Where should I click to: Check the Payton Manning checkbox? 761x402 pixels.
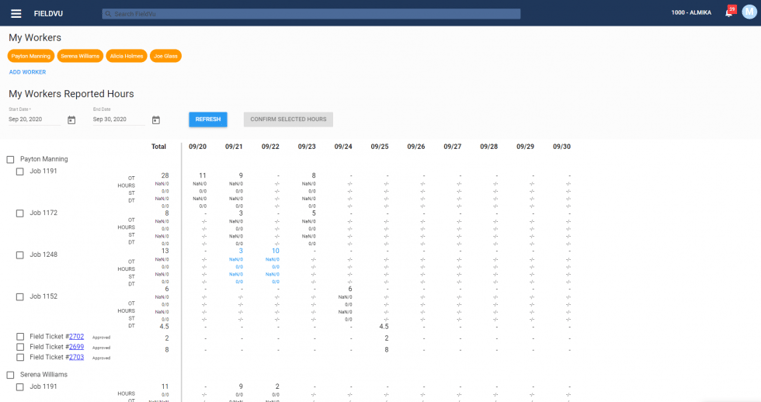(x=10, y=160)
